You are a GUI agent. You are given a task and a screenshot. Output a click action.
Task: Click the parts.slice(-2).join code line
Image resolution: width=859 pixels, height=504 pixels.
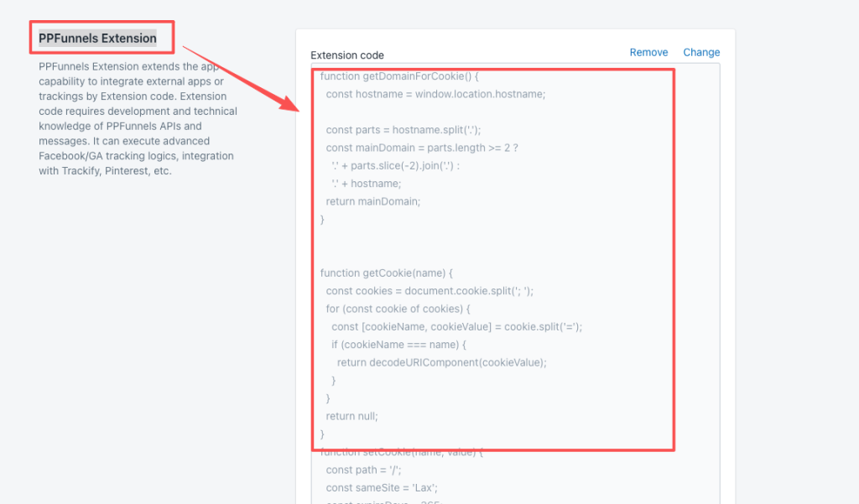[x=396, y=165]
